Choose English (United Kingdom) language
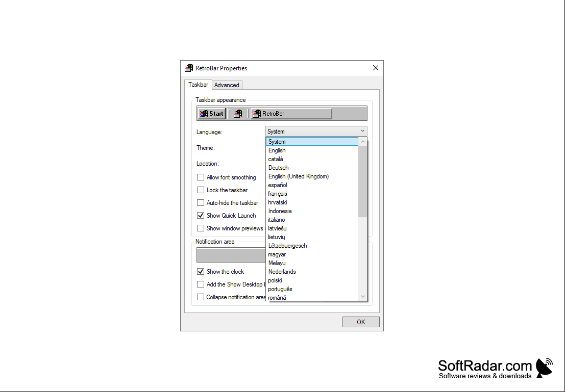565x392 pixels. point(312,176)
